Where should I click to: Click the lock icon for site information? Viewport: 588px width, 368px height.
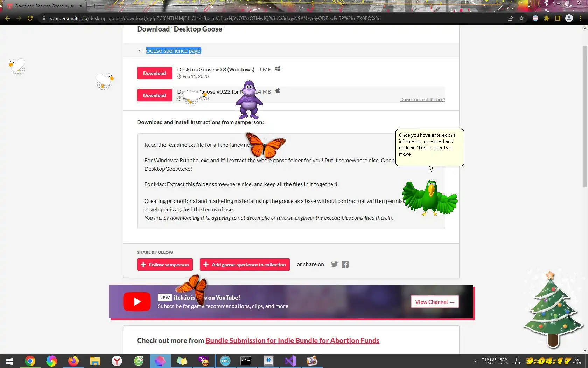[44, 18]
